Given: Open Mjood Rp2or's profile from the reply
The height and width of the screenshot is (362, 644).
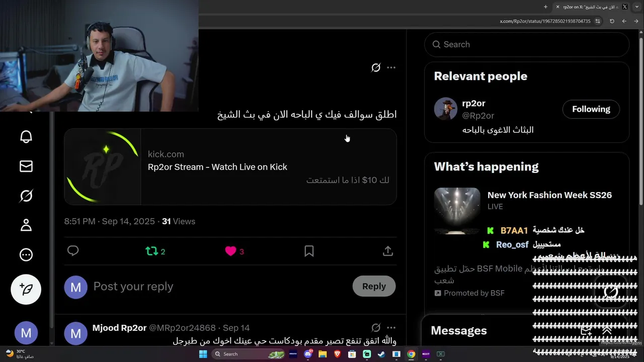Looking at the screenshot, I should click(119, 328).
